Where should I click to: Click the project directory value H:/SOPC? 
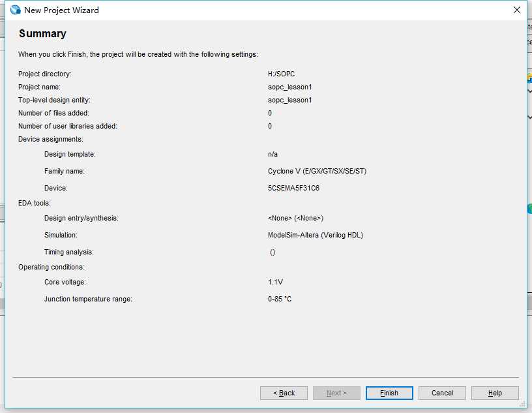(x=281, y=74)
